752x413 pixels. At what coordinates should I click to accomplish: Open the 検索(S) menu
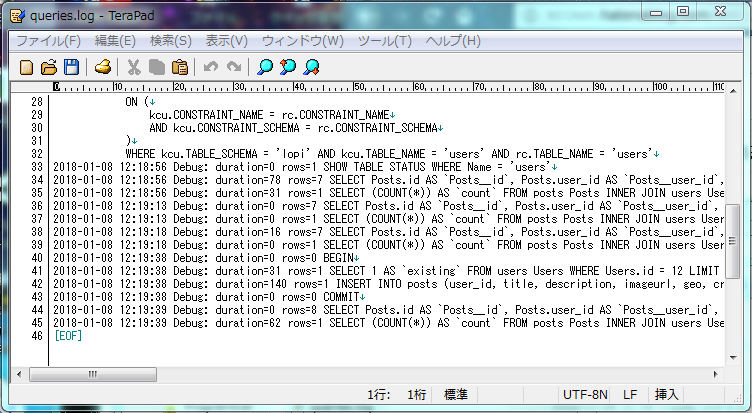171,41
